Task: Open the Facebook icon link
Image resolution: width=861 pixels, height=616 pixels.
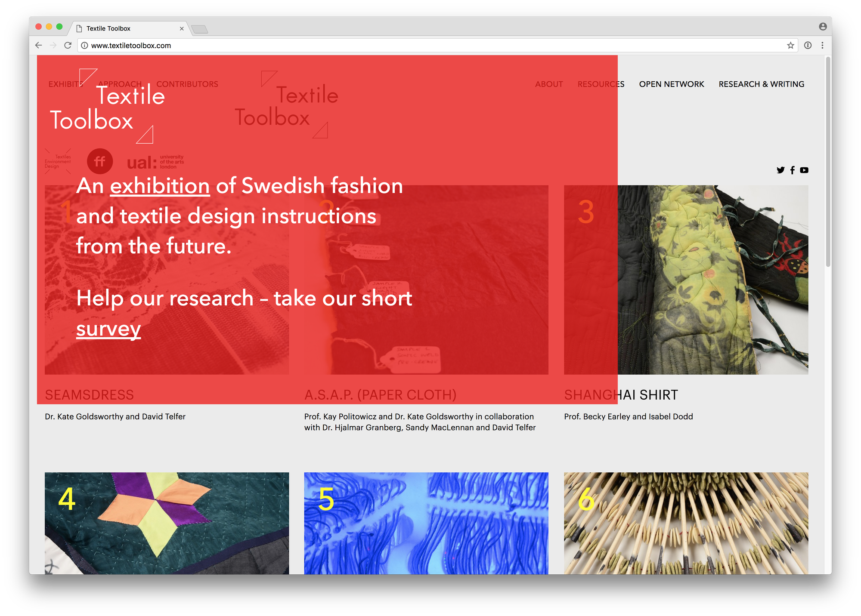Action: [x=793, y=170]
